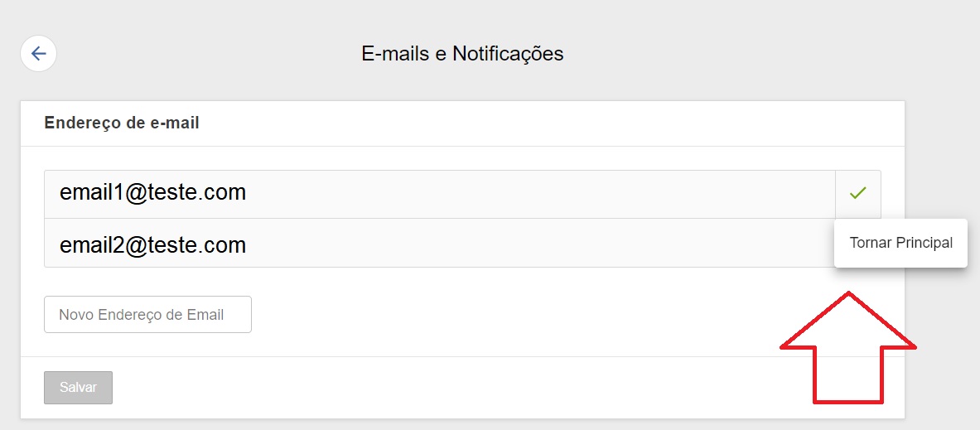Click the Endereço de e-mail section header
Screen dimensions: 980x430
click(122, 123)
